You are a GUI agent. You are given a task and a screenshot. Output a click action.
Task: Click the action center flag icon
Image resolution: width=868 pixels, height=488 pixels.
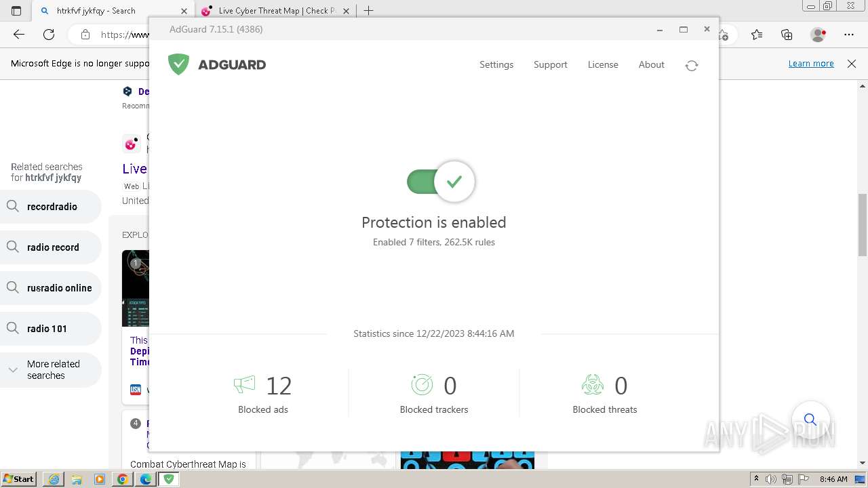802,479
